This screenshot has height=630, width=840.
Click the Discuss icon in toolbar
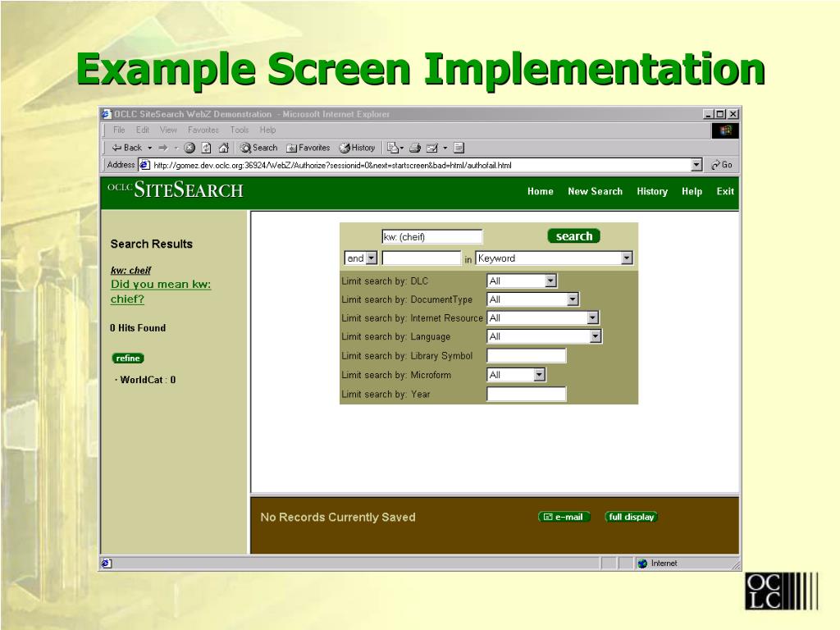459,148
